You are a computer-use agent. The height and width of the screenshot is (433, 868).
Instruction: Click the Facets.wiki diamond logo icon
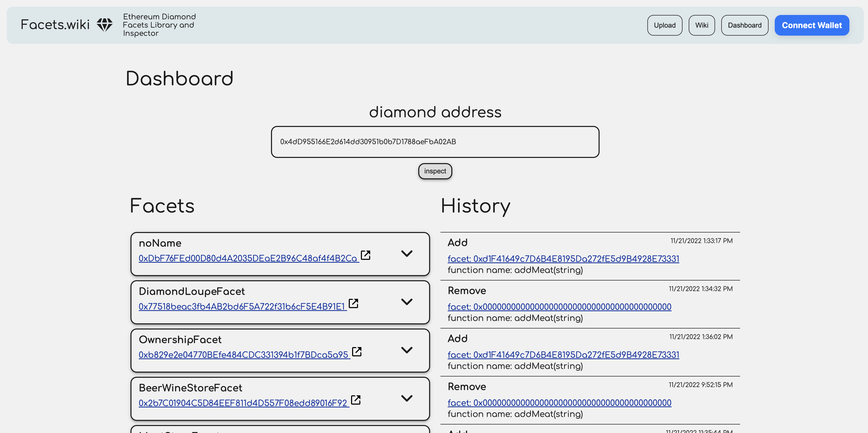tap(104, 25)
